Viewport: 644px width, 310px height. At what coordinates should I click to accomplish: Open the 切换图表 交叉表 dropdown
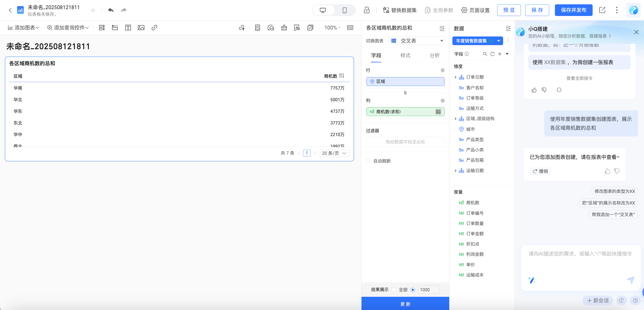(x=416, y=41)
